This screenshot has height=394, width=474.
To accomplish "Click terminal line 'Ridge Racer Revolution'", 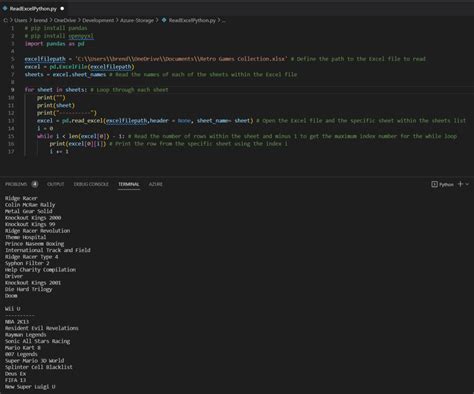I will pyautogui.click(x=37, y=231).
